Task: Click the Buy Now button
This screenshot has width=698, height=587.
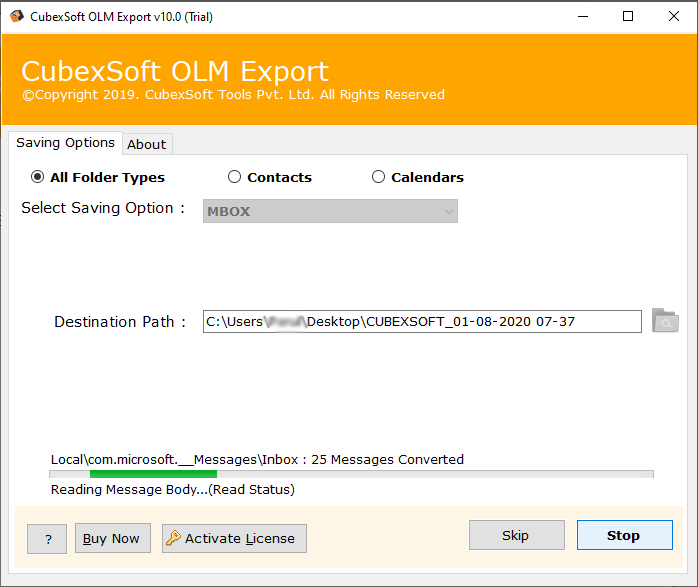Action: pyautogui.click(x=113, y=538)
